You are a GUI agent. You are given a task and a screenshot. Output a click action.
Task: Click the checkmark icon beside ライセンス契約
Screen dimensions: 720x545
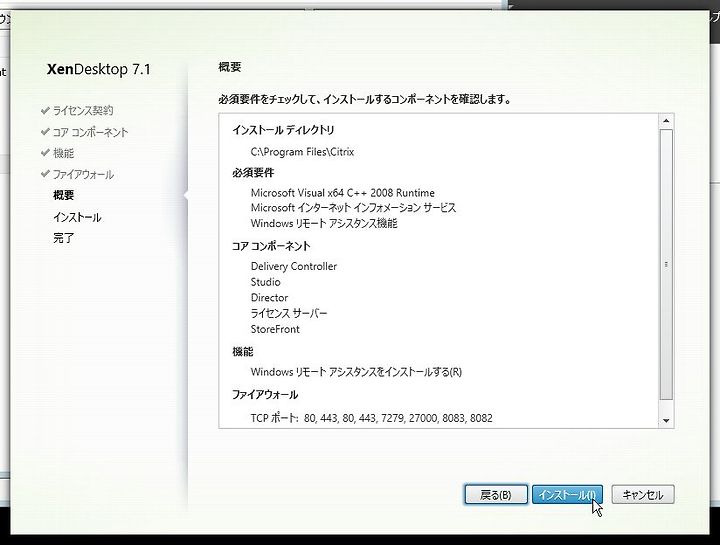point(45,110)
